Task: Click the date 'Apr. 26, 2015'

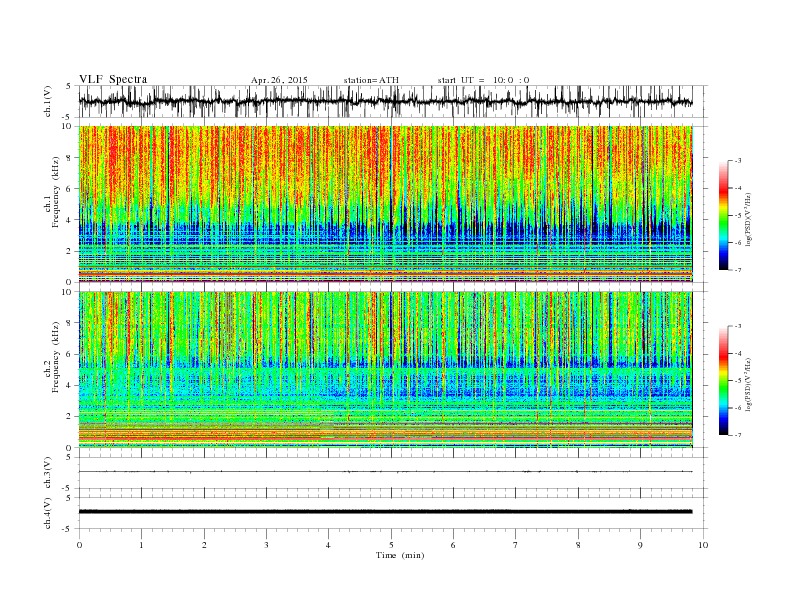Action: point(279,80)
